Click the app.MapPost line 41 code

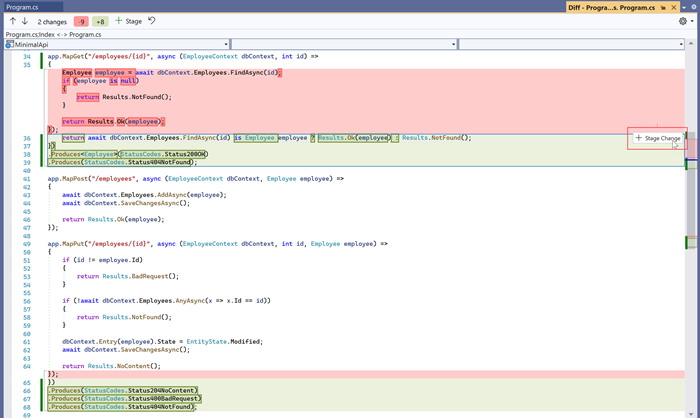tap(196, 179)
